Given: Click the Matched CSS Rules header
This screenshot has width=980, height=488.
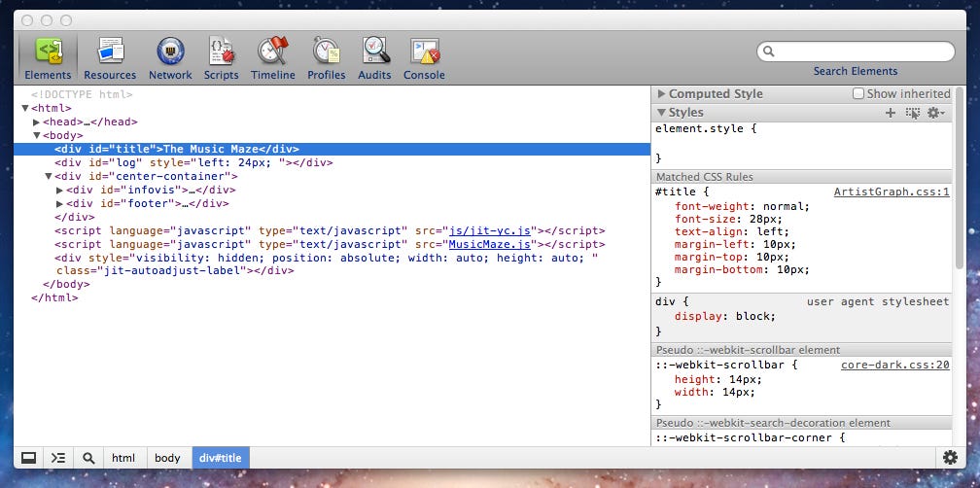Looking at the screenshot, I should coord(802,177).
